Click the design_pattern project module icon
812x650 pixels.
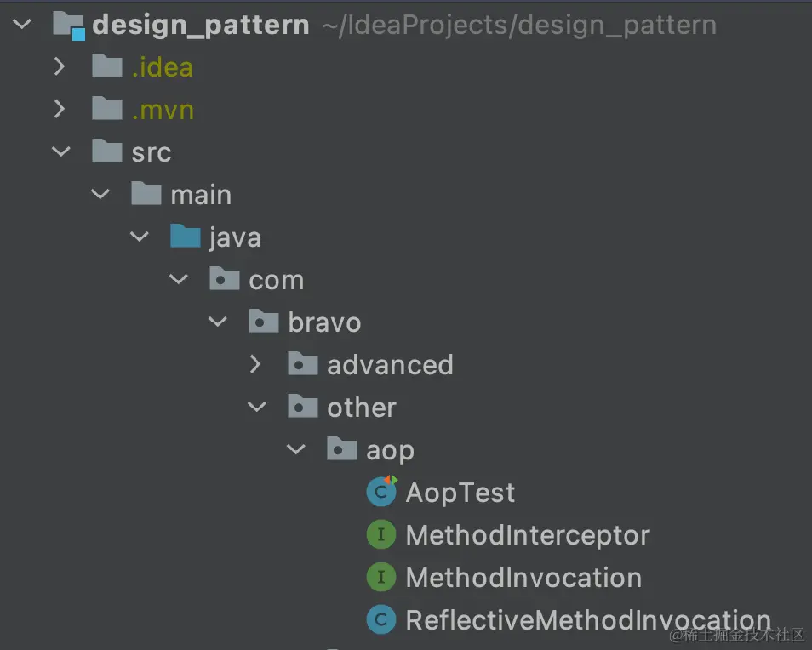(x=69, y=26)
